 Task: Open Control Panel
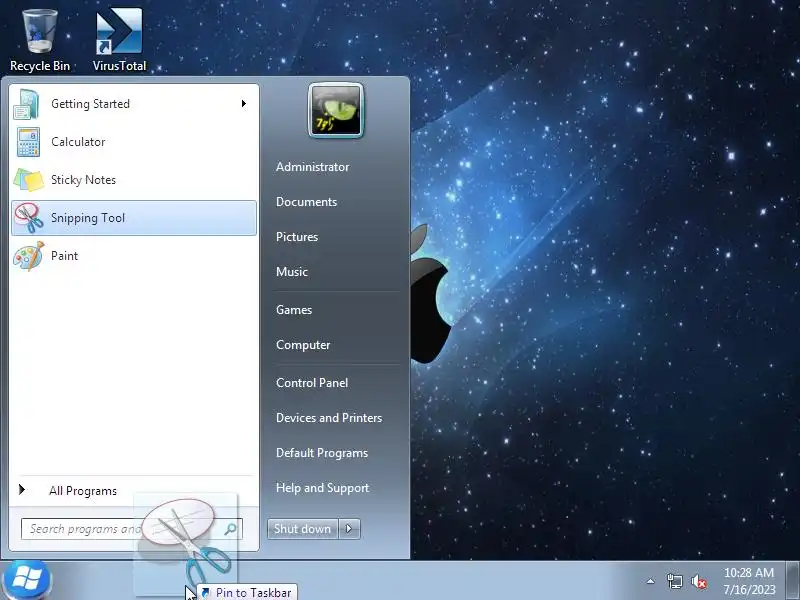(x=312, y=383)
